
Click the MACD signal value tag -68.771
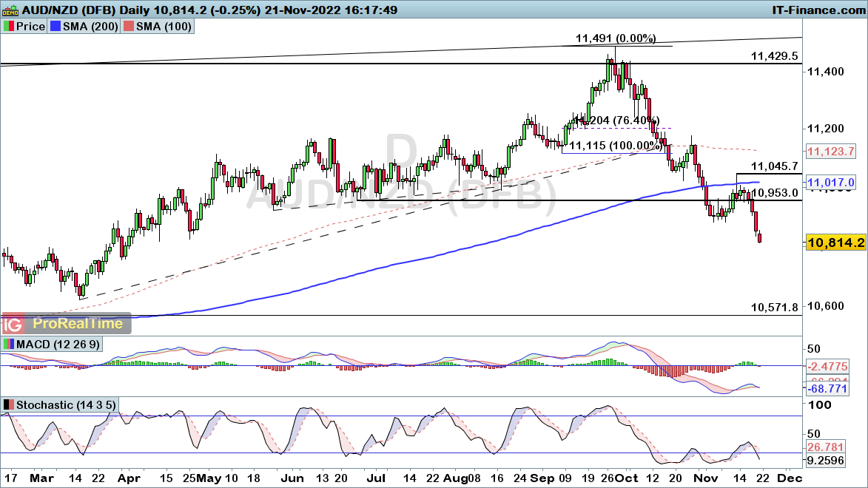click(x=827, y=388)
